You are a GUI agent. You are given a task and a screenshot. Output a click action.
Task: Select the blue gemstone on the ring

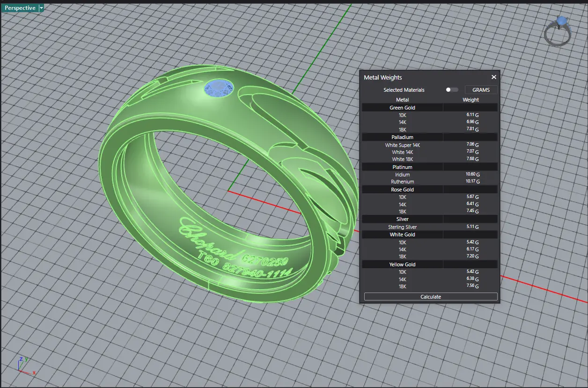(220, 89)
